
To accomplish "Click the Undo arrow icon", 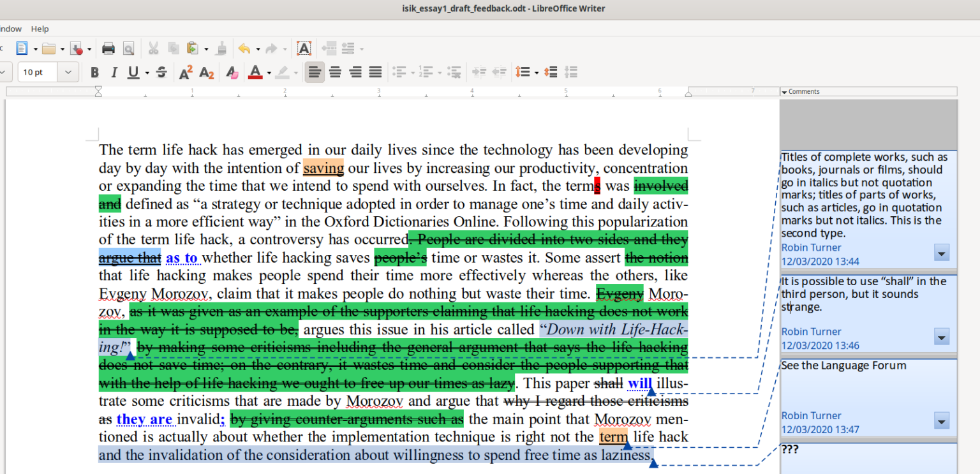I will pyautogui.click(x=244, y=48).
